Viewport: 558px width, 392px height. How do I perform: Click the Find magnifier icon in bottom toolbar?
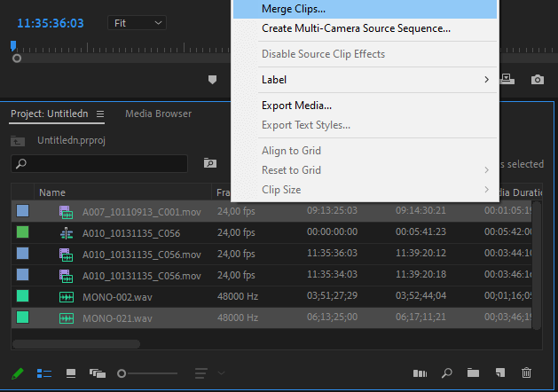[x=446, y=372]
